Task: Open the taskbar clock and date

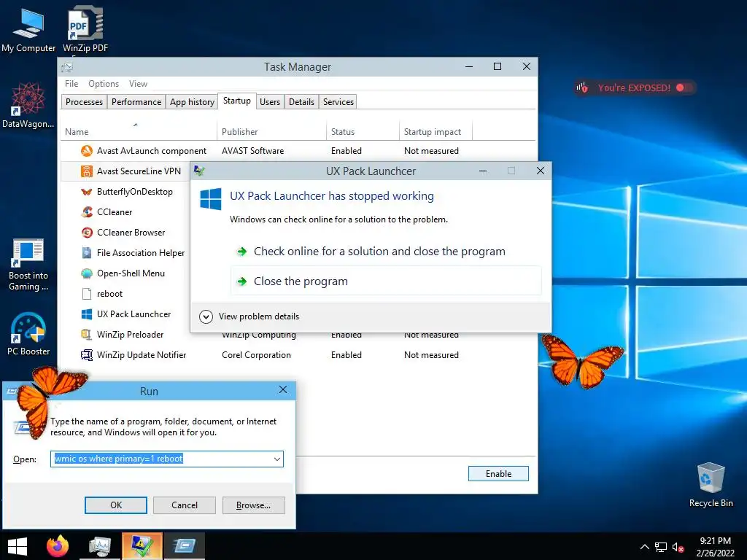Action: point(715,547)
